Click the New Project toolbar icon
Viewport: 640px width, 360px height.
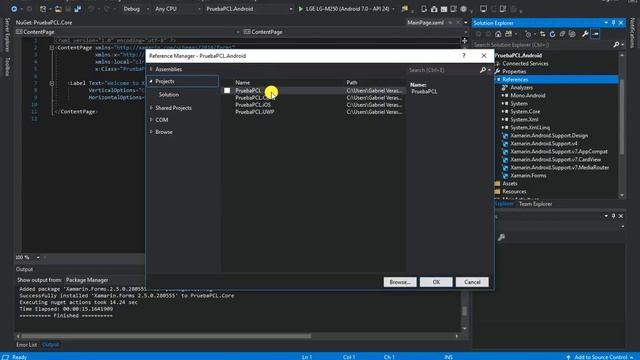tap(43, 9)
